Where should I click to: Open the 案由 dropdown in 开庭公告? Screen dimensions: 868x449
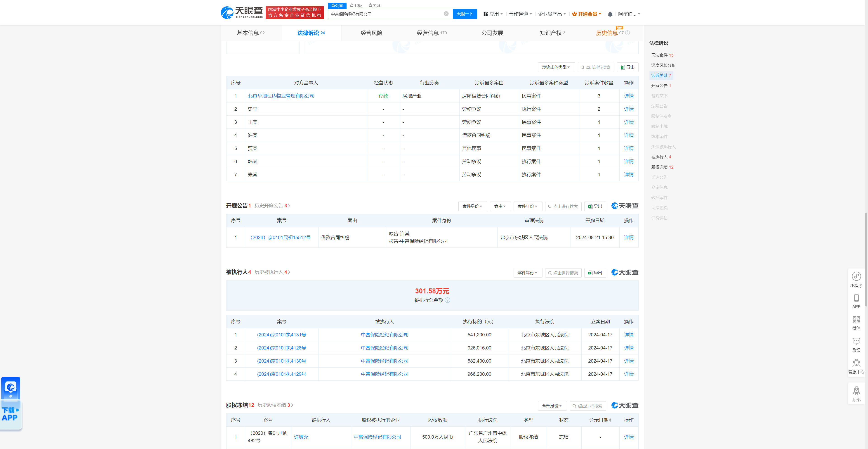(x=500, y=206)
